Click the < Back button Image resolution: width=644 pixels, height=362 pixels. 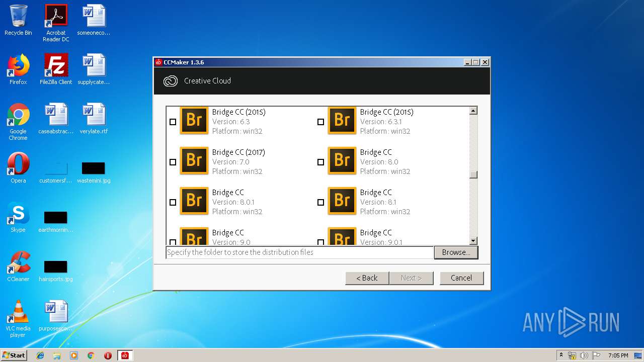(x=367, y=278)
